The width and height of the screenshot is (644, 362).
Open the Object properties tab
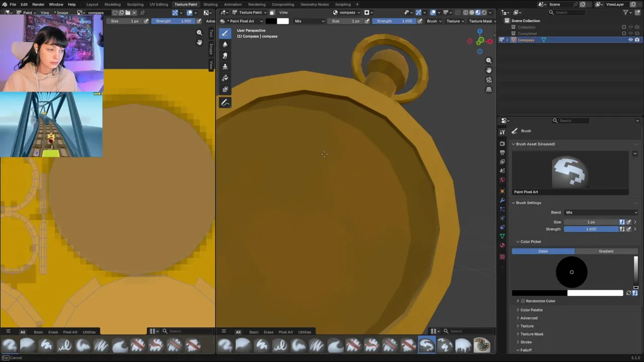[502, 191]
